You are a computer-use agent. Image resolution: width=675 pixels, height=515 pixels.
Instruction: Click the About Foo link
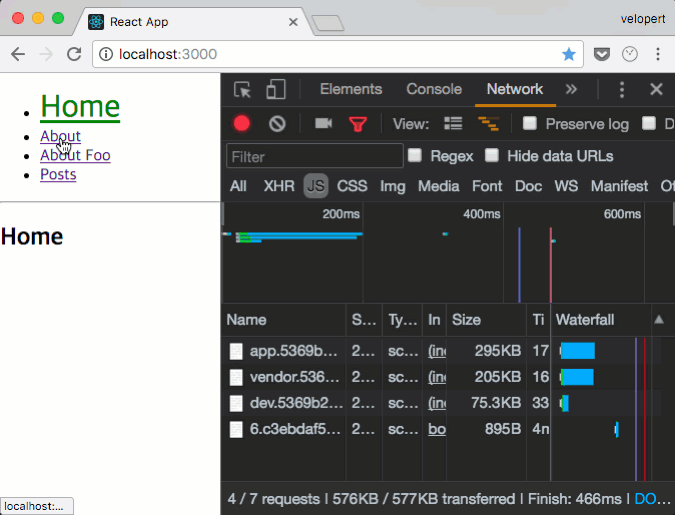pos(75,155)
